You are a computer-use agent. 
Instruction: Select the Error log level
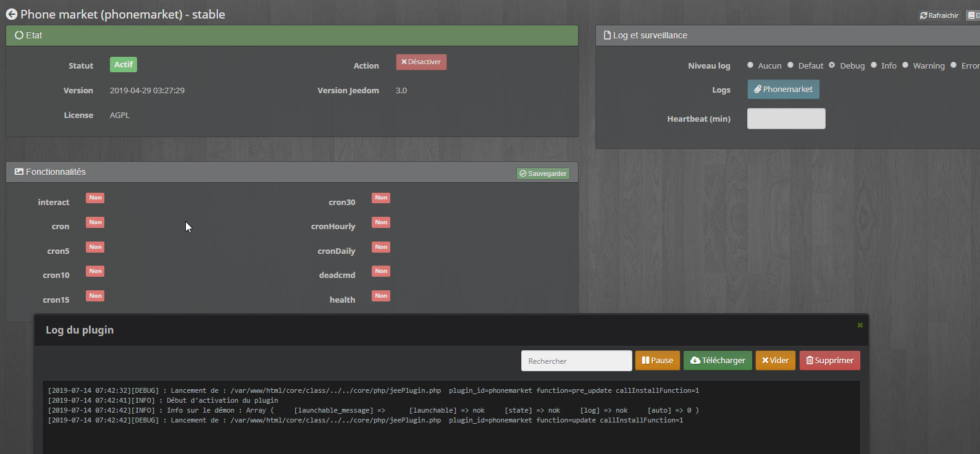click(x=953, y=65)
